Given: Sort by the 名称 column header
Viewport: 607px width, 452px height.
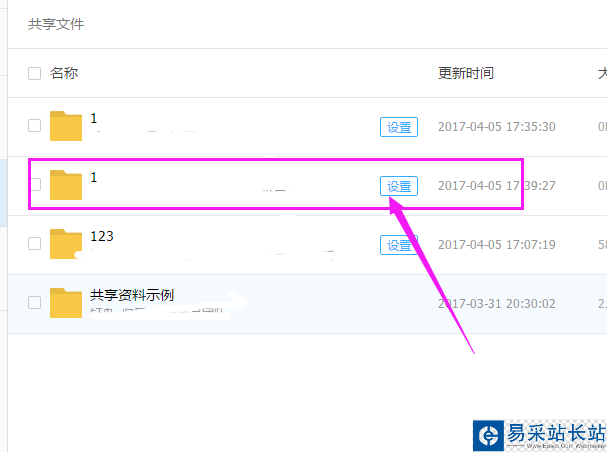Looking at the screenshot, I should 64,73.
